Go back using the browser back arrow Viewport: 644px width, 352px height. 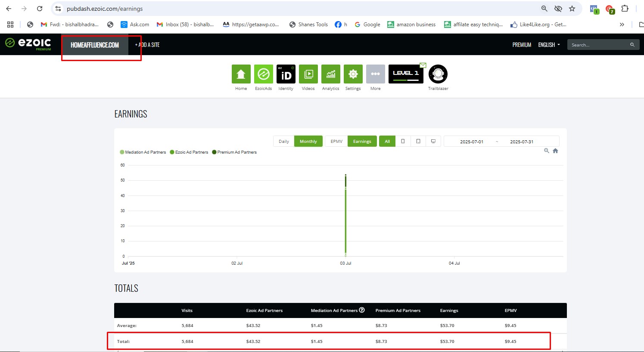click(9, 9)
